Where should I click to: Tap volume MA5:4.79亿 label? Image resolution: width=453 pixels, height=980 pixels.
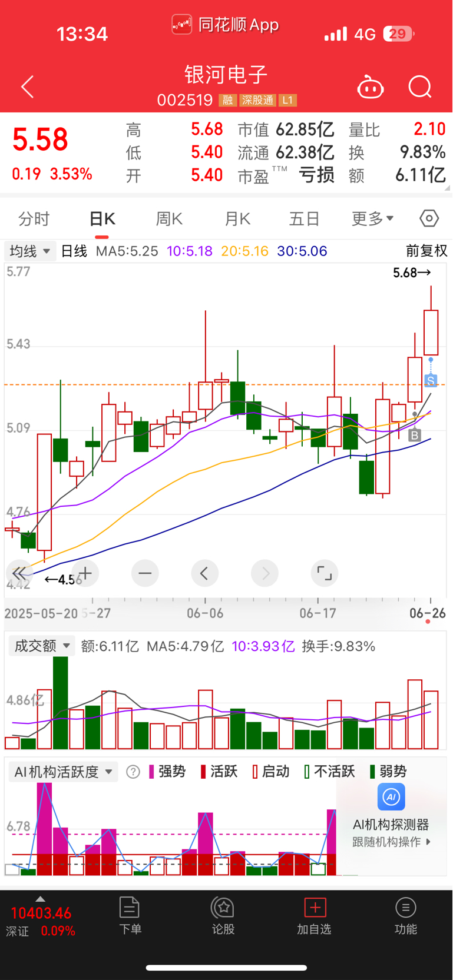[x=186, y=646]
